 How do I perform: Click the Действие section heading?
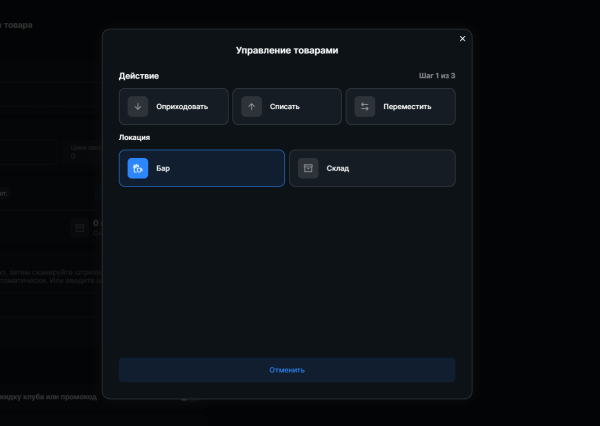tap(139, 76)
